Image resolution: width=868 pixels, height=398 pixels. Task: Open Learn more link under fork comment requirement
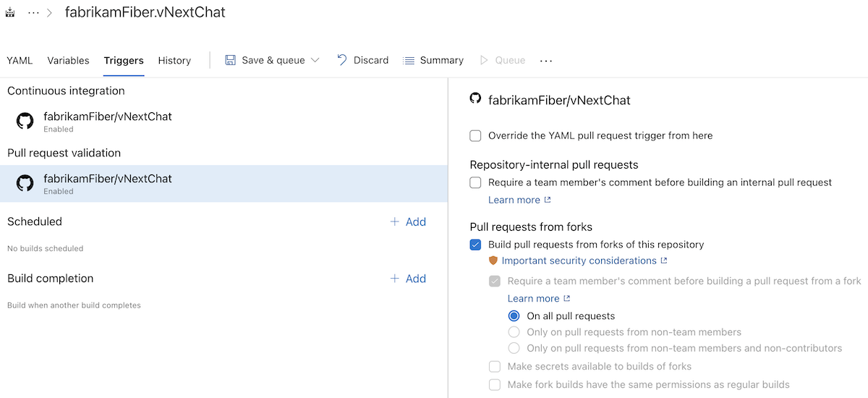click(539, 298)
